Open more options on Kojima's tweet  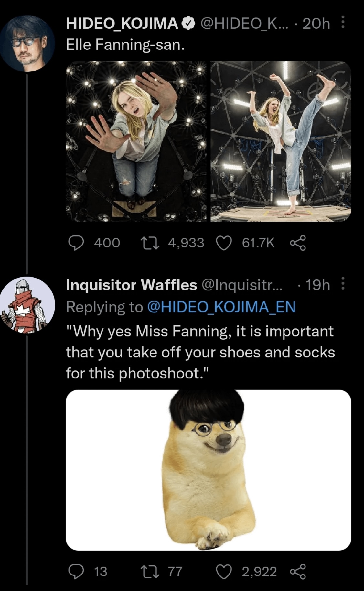tap(343, 23)
